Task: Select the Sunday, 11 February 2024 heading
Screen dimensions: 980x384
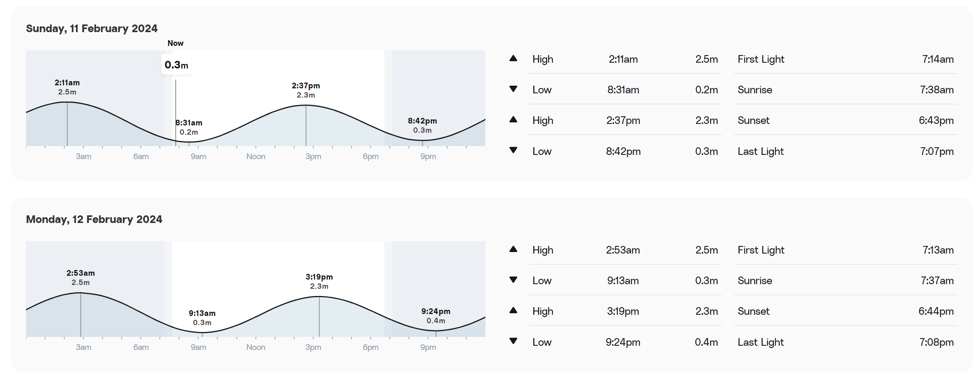Action: (92, 28)
